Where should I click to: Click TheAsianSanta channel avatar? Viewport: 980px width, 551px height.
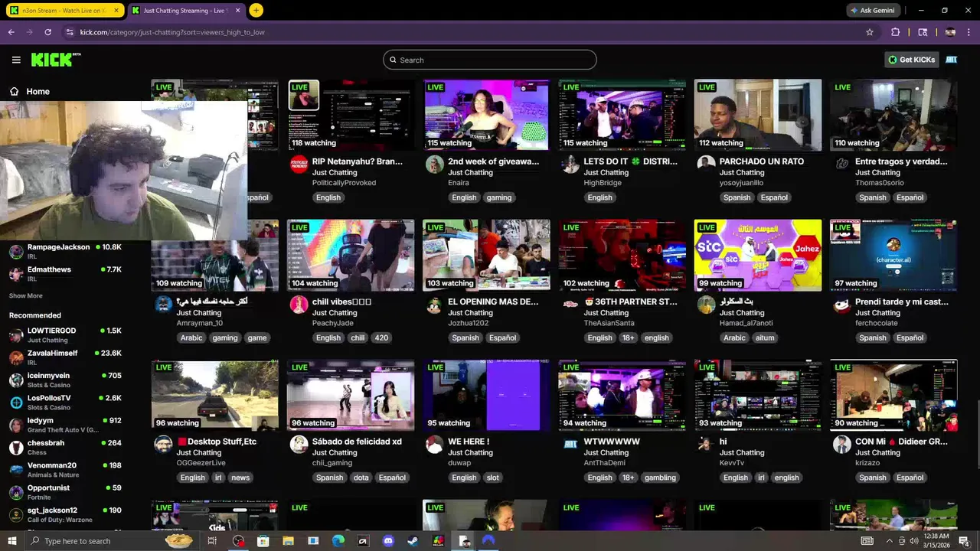(x=570, y=305)
